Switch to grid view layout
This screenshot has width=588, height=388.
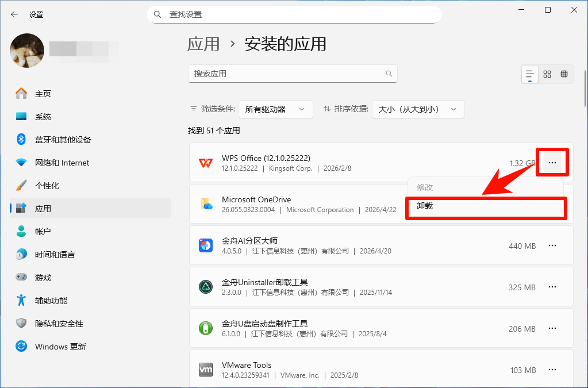[547, 74]
